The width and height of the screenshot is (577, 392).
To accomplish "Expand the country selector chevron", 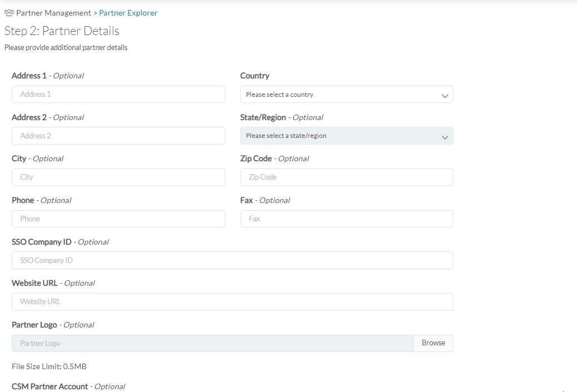I will (445, 95).
